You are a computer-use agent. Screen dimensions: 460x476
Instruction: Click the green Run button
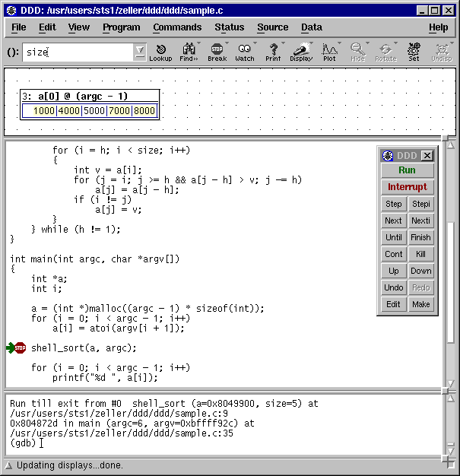click(408, 170)
